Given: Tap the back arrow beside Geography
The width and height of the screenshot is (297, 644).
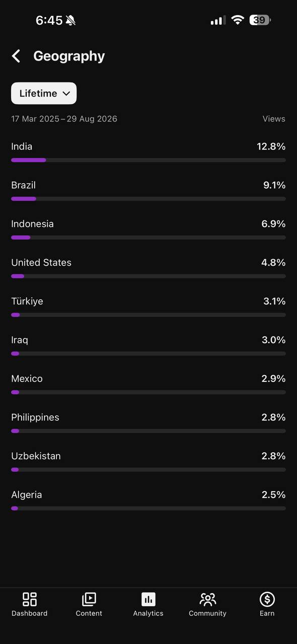Looking at the screenshot, I should click(16, 56).
